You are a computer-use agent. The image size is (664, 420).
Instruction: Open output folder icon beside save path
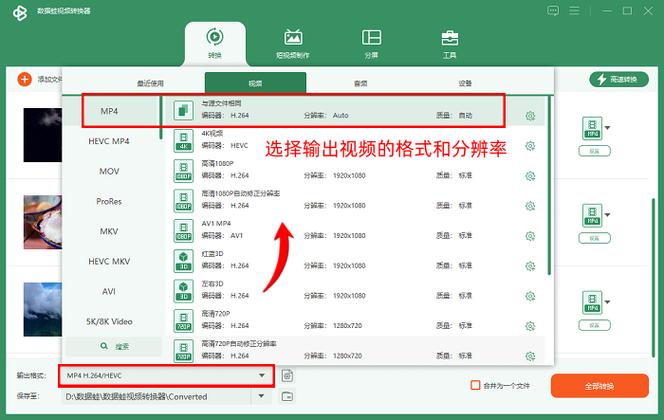click(x=288, y=397)
